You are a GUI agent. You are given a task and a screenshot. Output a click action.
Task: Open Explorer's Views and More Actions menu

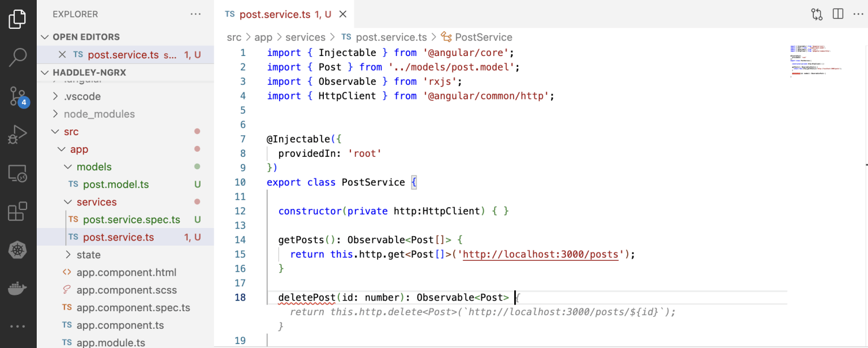[196, 14]
